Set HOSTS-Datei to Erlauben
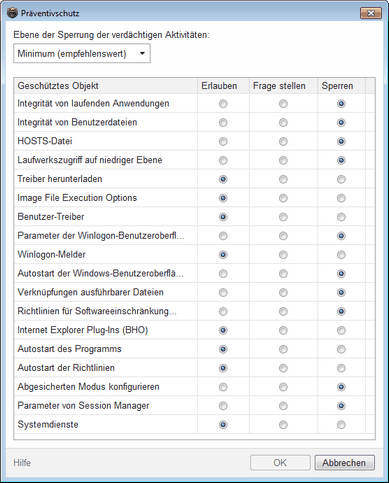 (x=223, y=142)
